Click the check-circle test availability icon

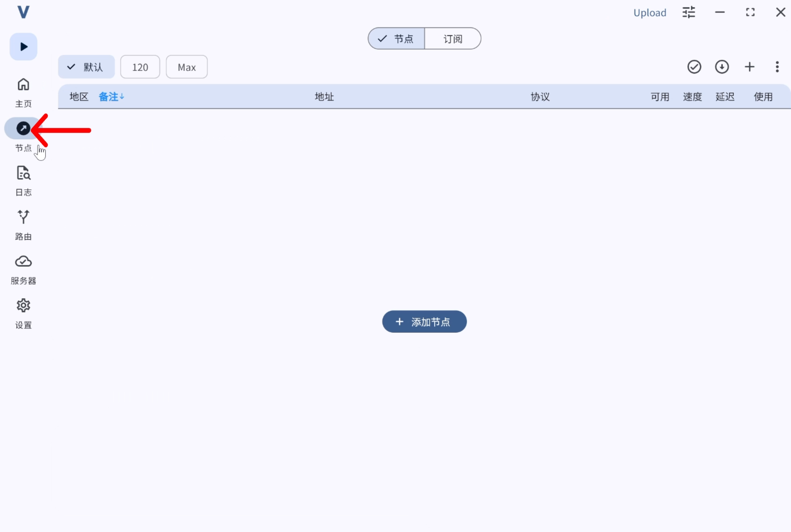click(694, 67)
